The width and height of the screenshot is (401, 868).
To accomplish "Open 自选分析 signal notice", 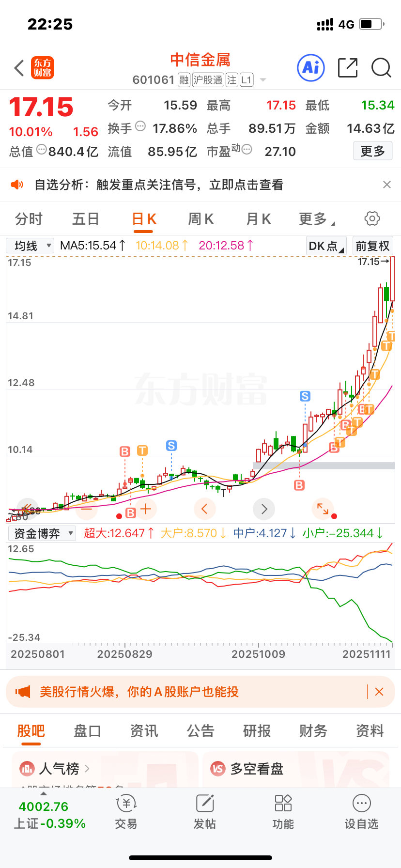I will point(159,185).
